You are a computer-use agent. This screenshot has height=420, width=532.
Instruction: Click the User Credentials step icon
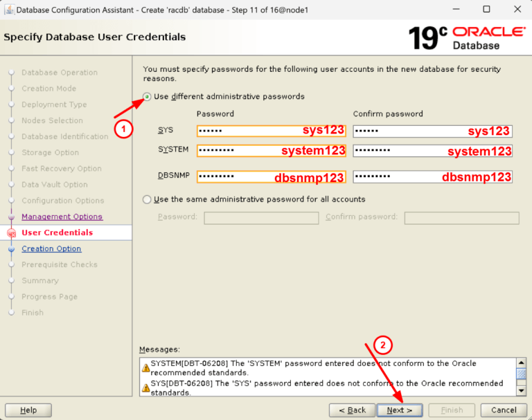coord(11,233)
